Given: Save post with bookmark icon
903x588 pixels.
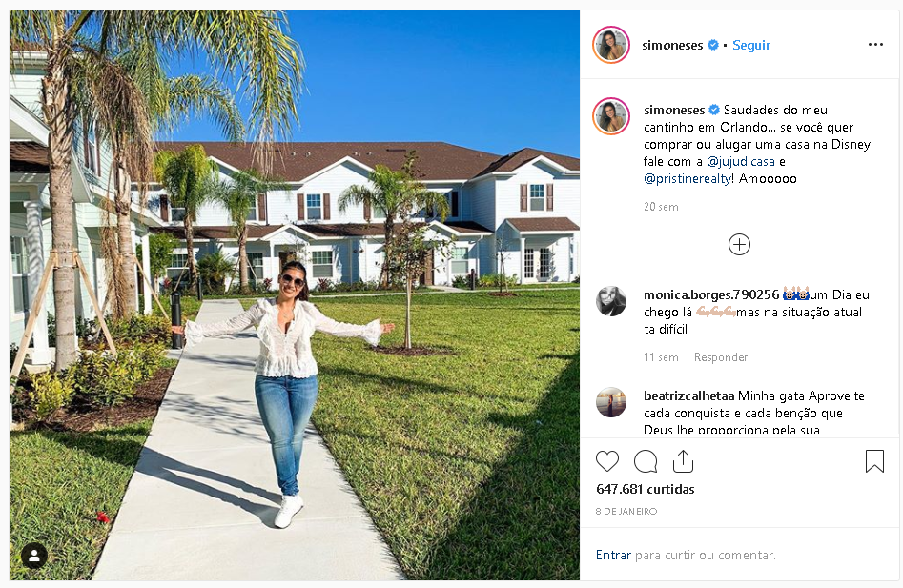Looking at the screenshot, I should click(874, 461).
